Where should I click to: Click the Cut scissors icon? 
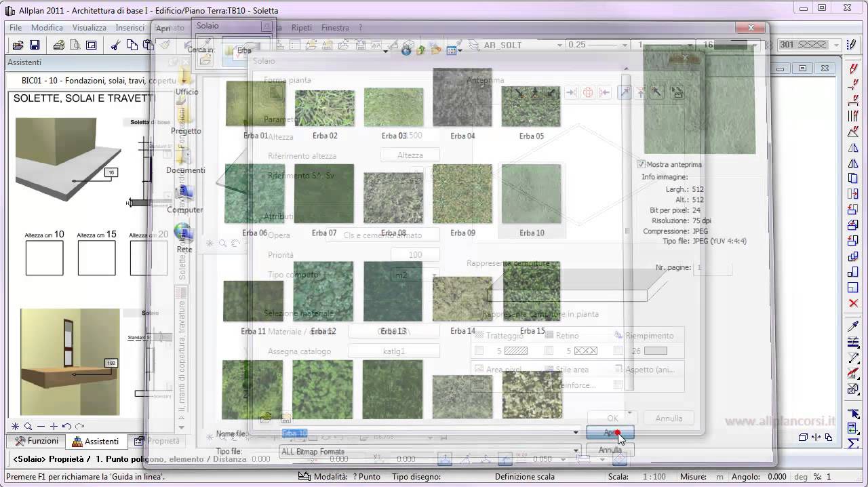point(115,45)
